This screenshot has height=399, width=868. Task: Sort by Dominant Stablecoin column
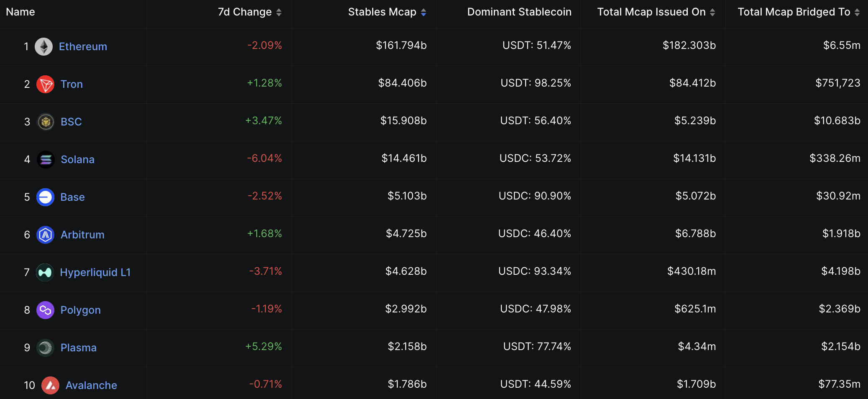click(519, 12)
